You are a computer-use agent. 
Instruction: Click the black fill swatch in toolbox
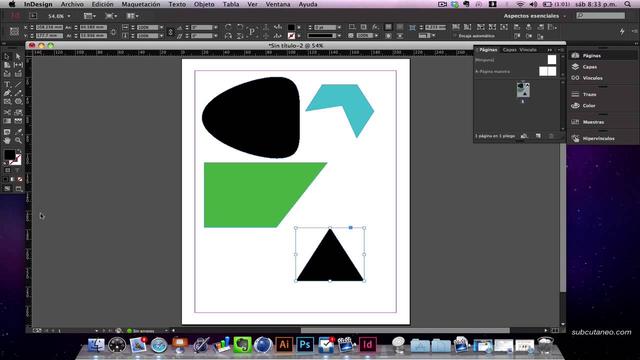pyautogui.click(x=9, y=155)
